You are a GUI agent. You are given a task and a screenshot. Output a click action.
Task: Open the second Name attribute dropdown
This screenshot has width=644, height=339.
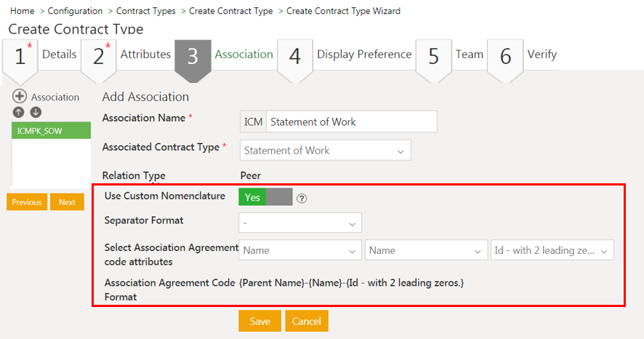tap(426, 250)
